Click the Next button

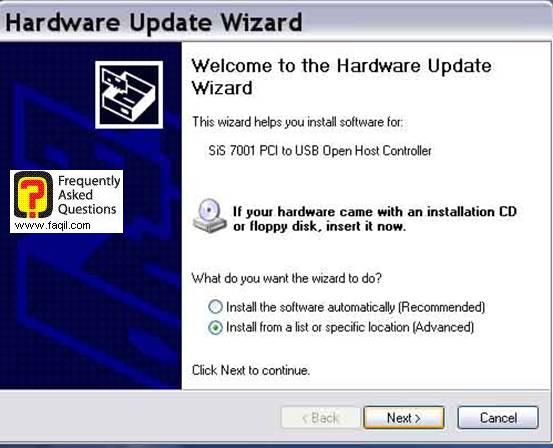404,418
